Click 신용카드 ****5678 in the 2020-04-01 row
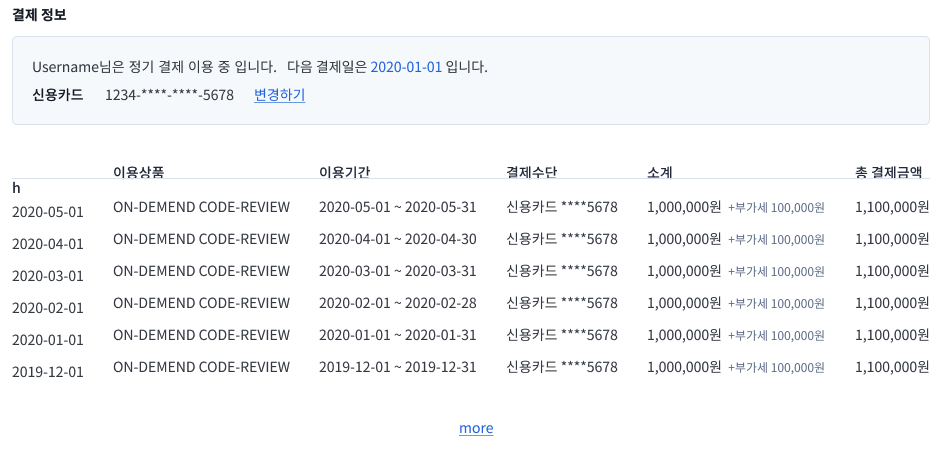The height and width of the screenshot is (451, 941). (x=562, y=239)
